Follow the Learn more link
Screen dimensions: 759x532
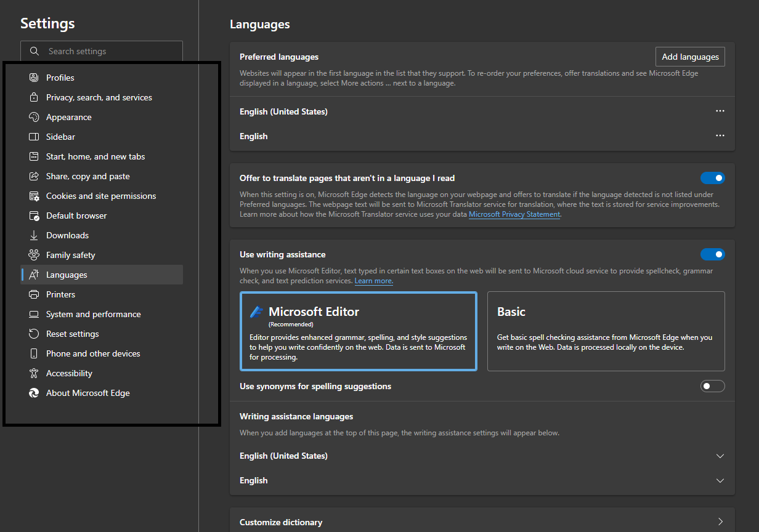373,281
